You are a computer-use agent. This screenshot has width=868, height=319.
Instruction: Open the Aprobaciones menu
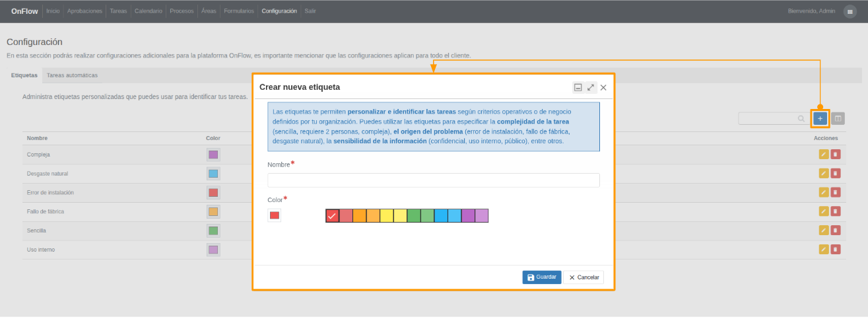click(85, 11)
